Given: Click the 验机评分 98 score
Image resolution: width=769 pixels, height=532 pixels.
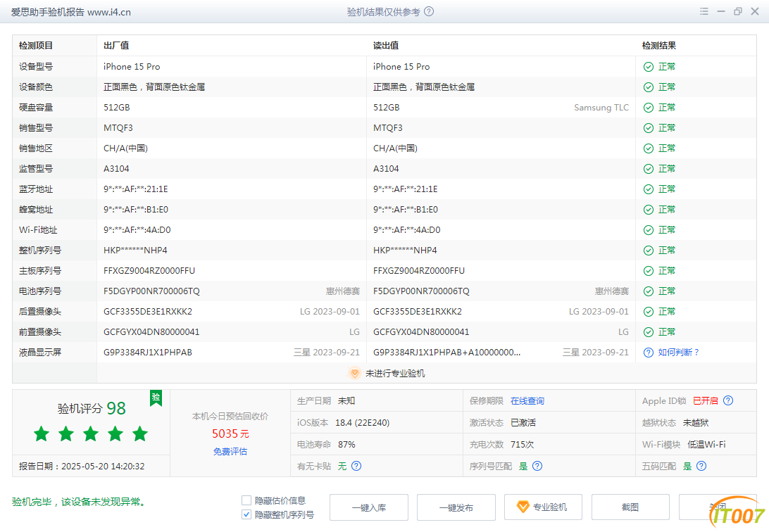Looking at the screenshot, I should pos(92,409).
